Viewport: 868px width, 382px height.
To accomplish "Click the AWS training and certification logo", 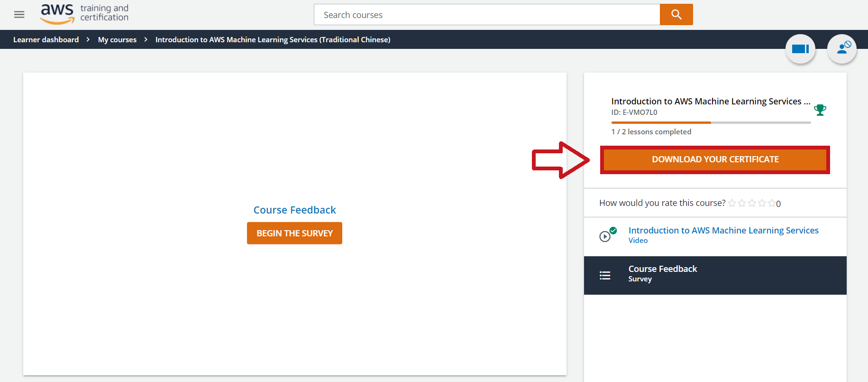I will (x=84, y=13).
